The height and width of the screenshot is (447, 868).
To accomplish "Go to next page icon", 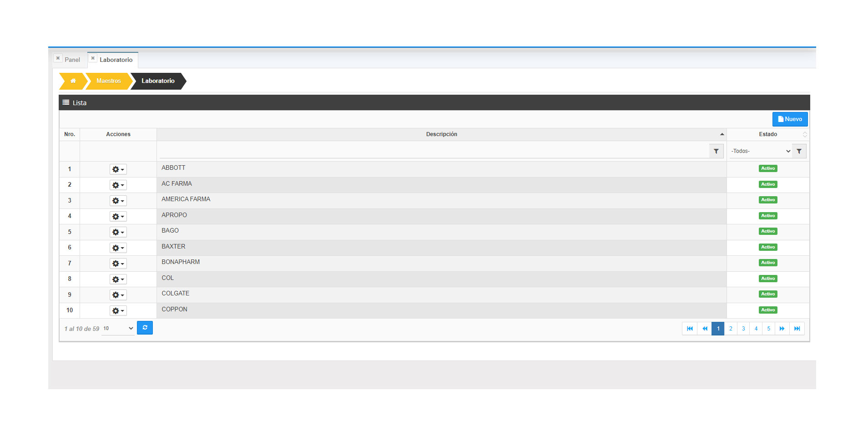I will (782, 329).
